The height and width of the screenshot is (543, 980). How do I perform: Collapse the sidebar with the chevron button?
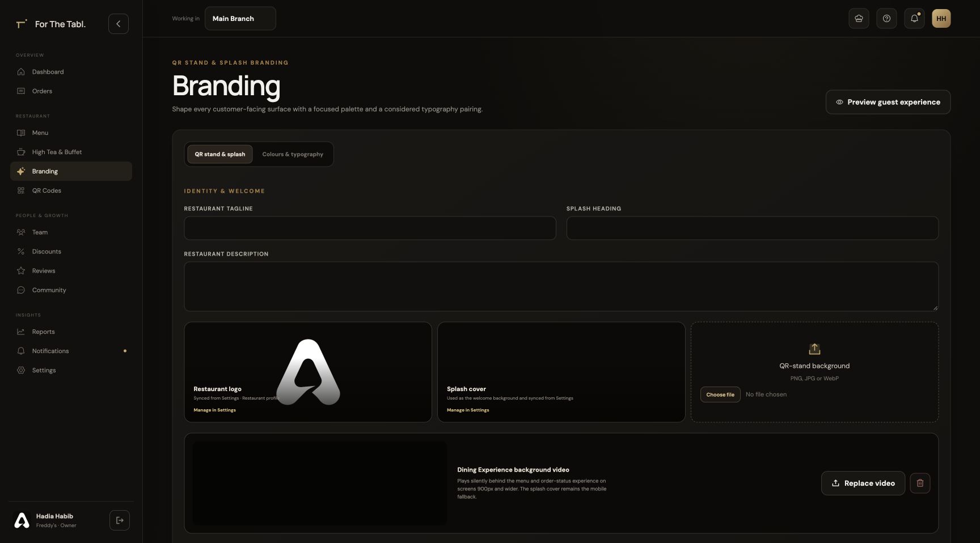click(119, 24)
